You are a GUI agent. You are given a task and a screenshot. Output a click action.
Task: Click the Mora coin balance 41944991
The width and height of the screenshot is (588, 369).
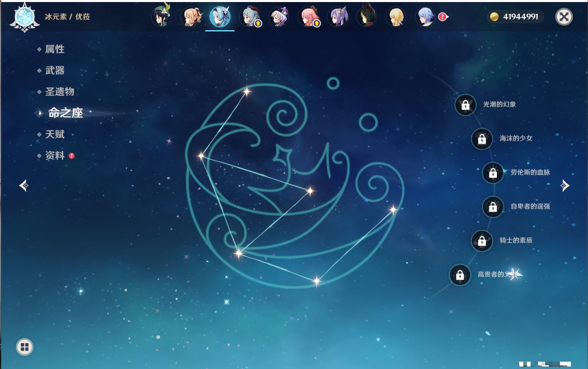[x=516, y=17]
